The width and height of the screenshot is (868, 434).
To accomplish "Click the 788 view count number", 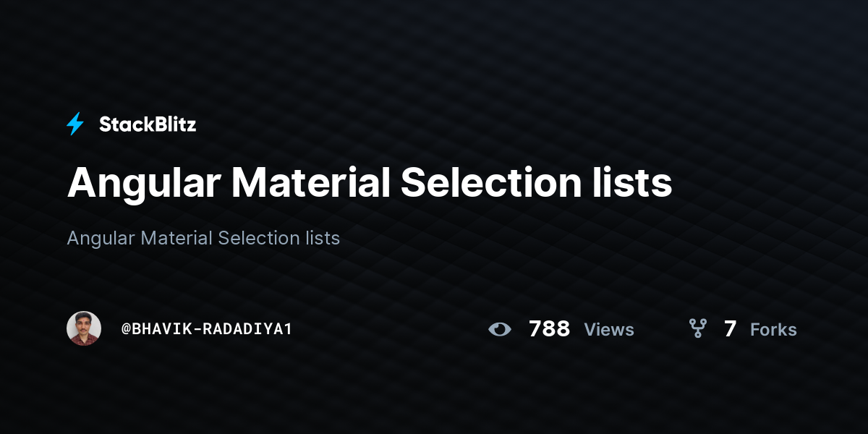I will click(x=550, y=329).
